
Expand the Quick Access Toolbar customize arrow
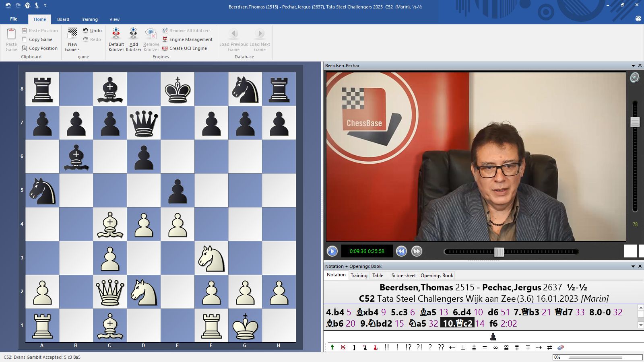[x=45, y=6]
